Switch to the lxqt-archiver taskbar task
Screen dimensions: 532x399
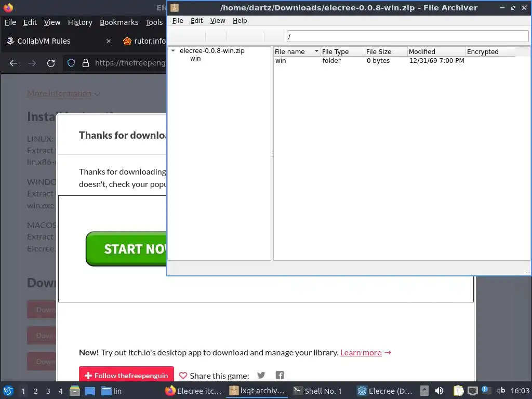click(x=257, y=391)
